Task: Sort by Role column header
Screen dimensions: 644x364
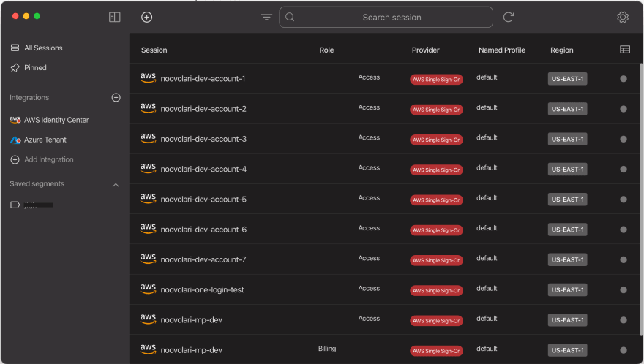Action: tap(326, 50)
